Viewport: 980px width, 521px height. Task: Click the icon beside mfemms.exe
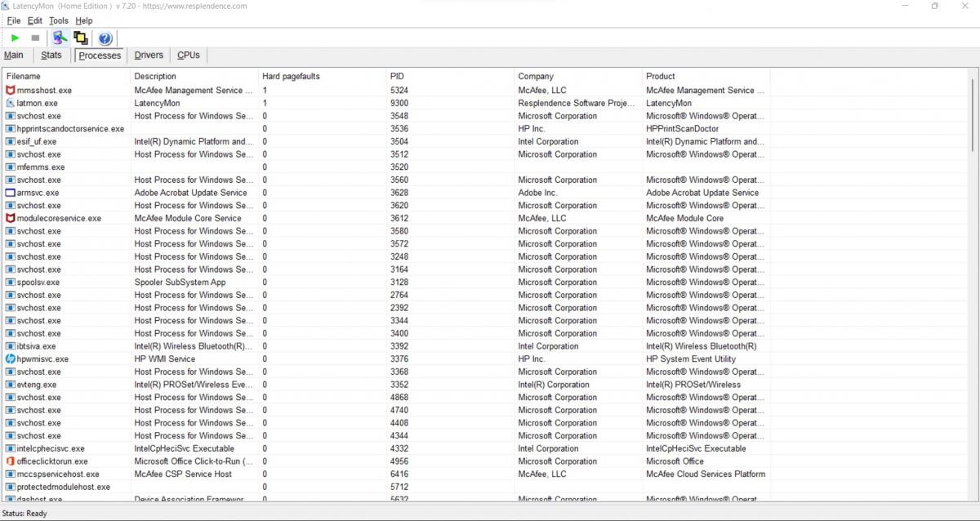tap(10, 167)
